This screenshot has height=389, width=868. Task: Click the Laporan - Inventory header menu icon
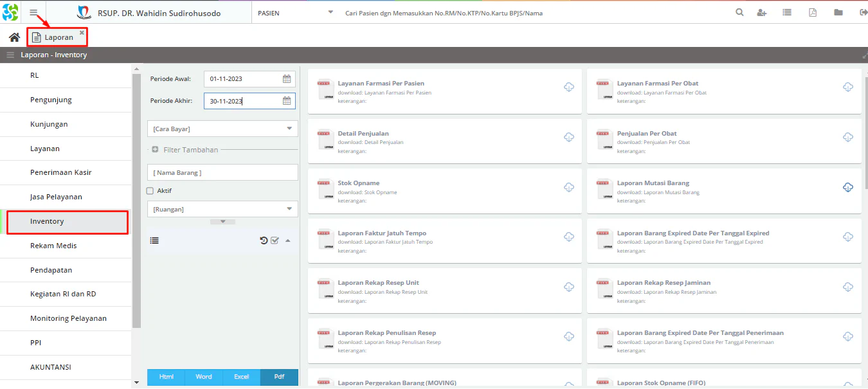pos(10,55)
